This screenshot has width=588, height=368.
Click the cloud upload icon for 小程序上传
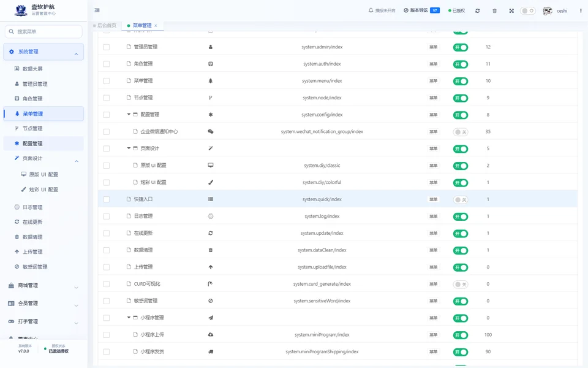click(x=211, y=335)
